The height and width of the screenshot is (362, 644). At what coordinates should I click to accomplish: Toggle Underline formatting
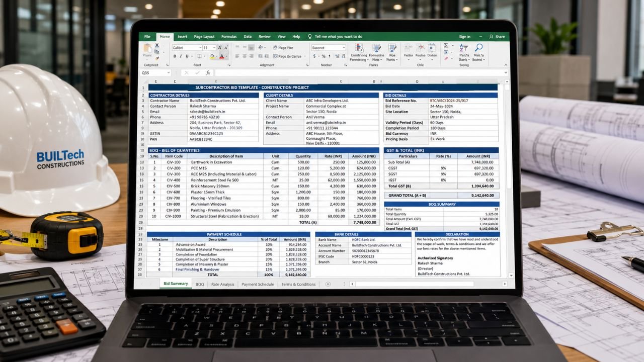pos(187,56)
